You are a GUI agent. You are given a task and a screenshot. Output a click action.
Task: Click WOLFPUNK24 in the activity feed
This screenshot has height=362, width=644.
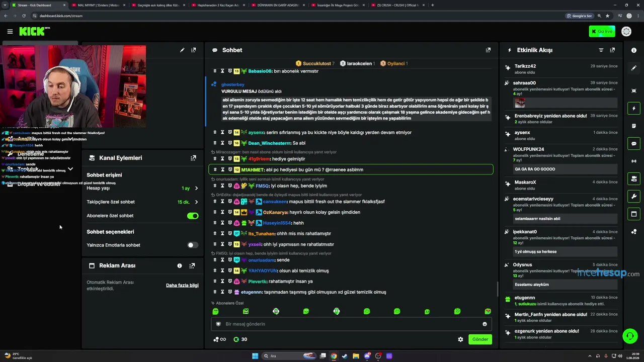[x=528, y=149]
